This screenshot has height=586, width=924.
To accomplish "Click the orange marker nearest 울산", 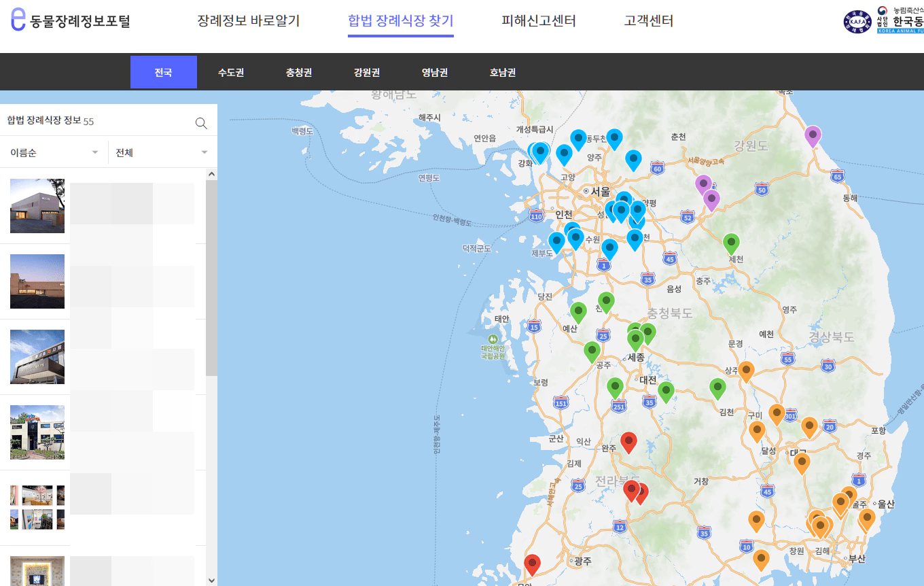I will pos(867,521).
